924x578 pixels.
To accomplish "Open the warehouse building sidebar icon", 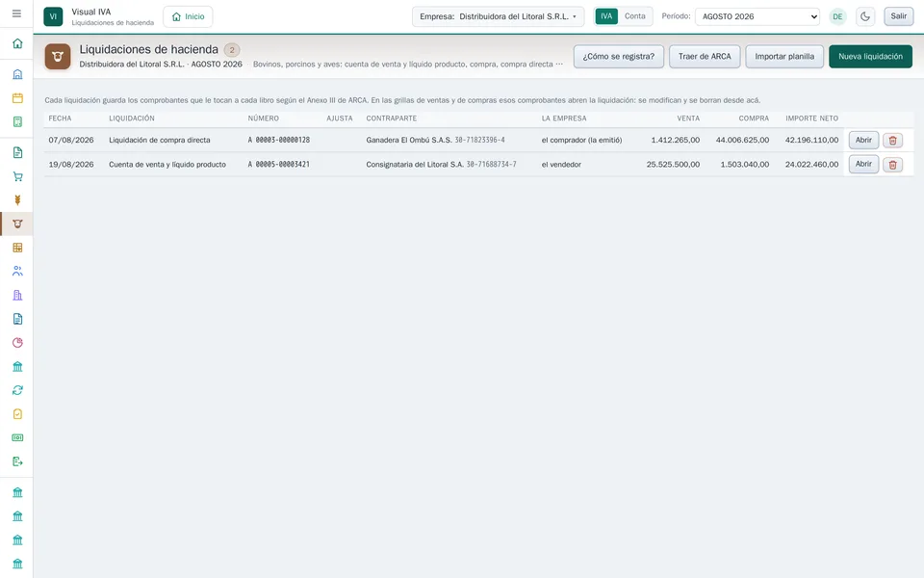I will pyautogui.click(x=17, y=74).
